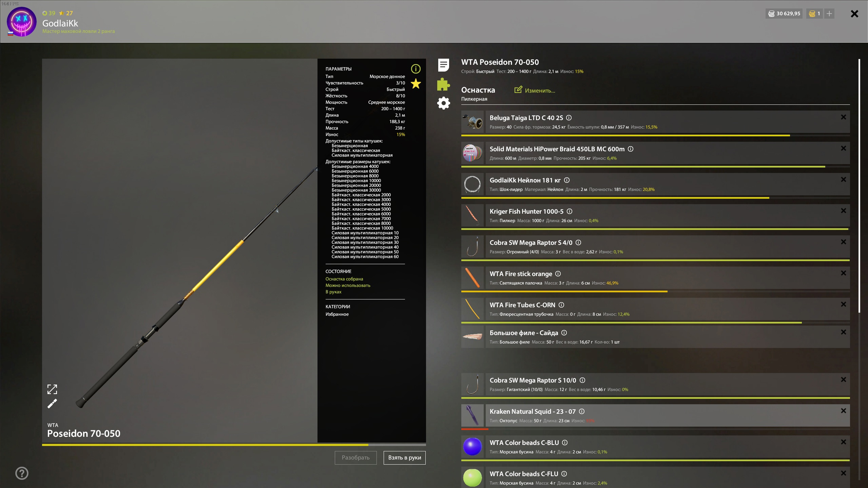This screenshot has height=488, width=868.
Task: Show info for Cobra SW Mega Raptor S 4/0
Action: tap(578, 242)
